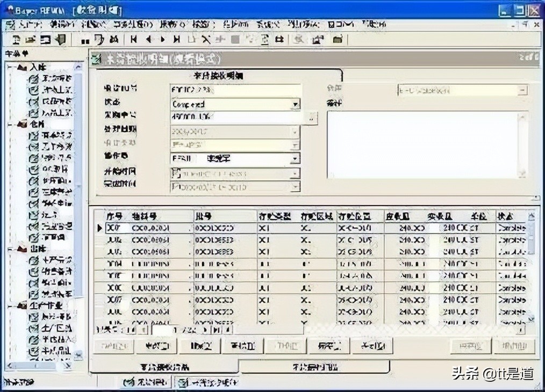Open the search (binoculars) toolbar icon
The height and width of the screenshot is (392, 545).
pyautogui.click(x=114, y=39)
